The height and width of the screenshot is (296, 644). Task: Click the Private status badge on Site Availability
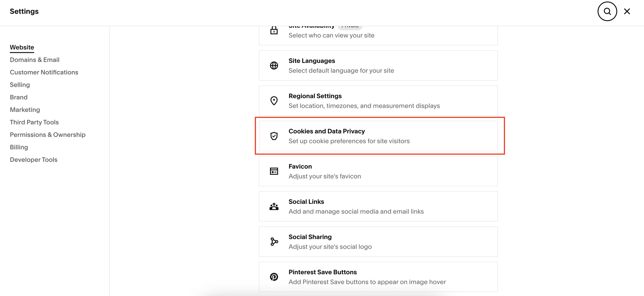coord(350,25)
